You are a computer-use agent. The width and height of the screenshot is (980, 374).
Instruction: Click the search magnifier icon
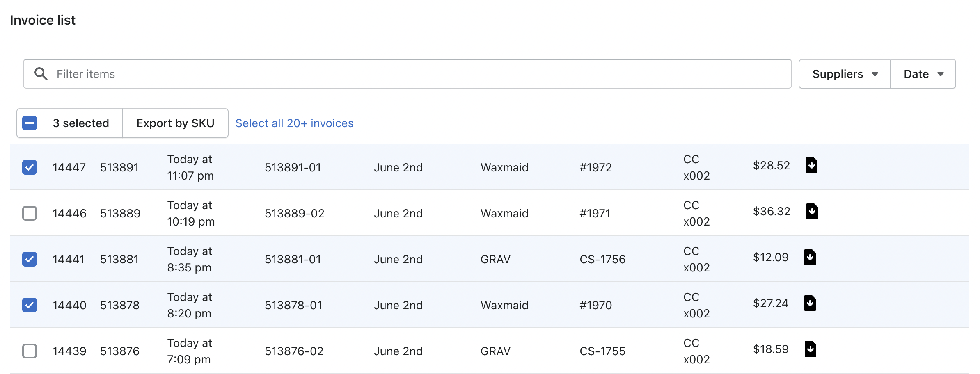(x=41, y=74)
